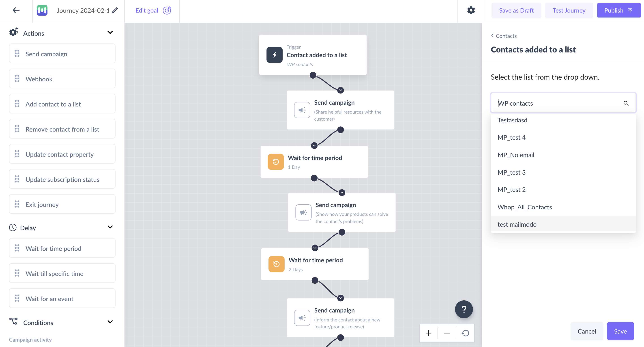644x347 pixels.
Task: Click the Save as Draft button
Action: point(516,10)
